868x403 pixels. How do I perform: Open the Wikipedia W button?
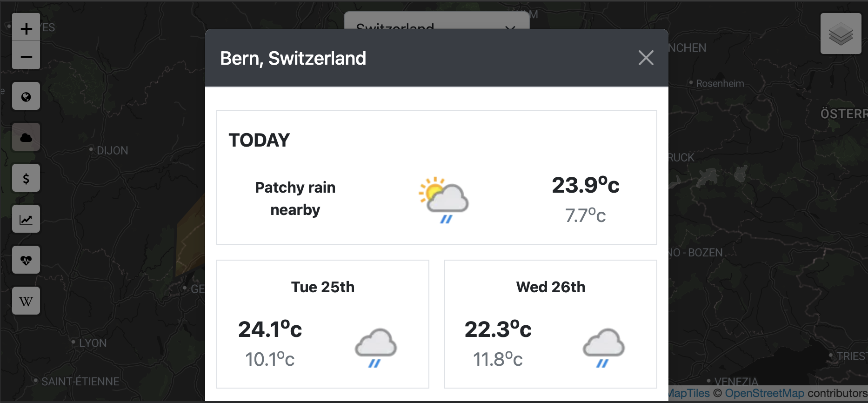26,301
